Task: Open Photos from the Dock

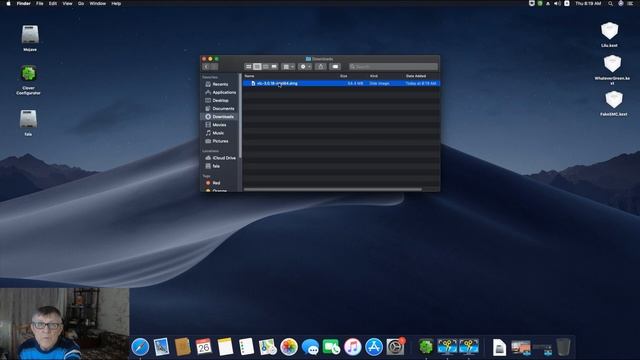Action: [x=289, y=347]
